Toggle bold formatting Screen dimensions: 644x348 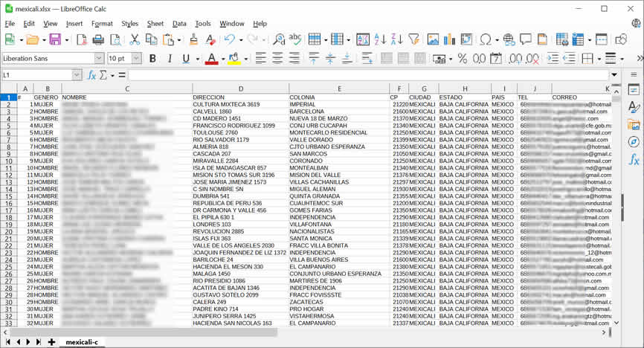pos(152,58)
